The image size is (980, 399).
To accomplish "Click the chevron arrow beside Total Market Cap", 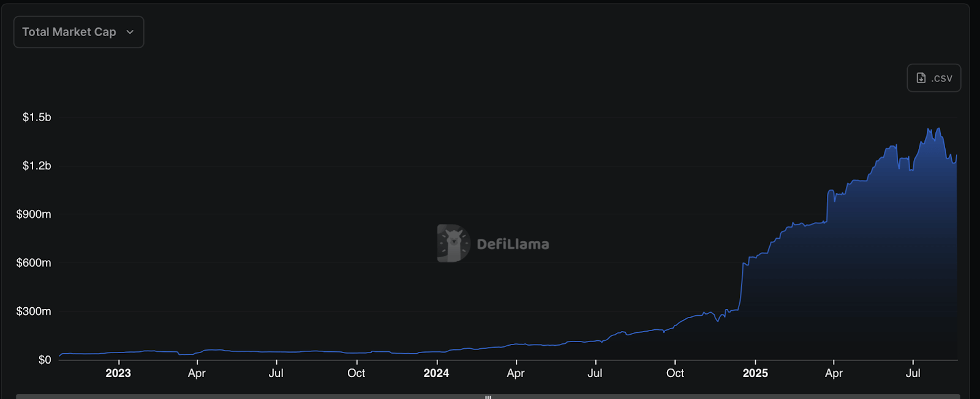I will [x=130, y=32].
